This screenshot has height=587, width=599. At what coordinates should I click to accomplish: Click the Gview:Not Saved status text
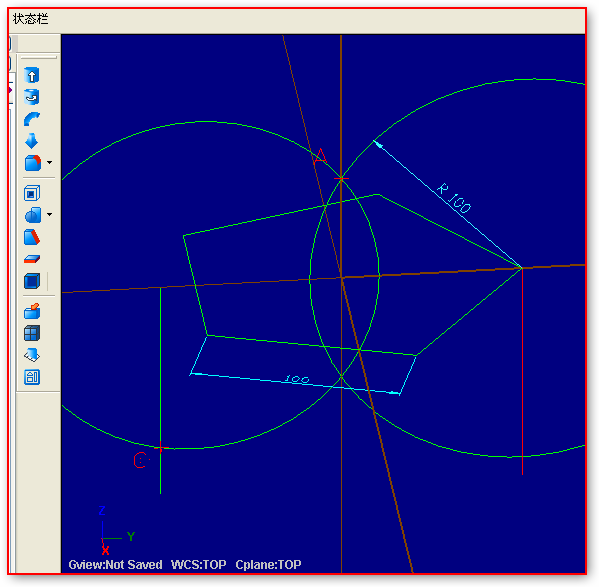115,564
